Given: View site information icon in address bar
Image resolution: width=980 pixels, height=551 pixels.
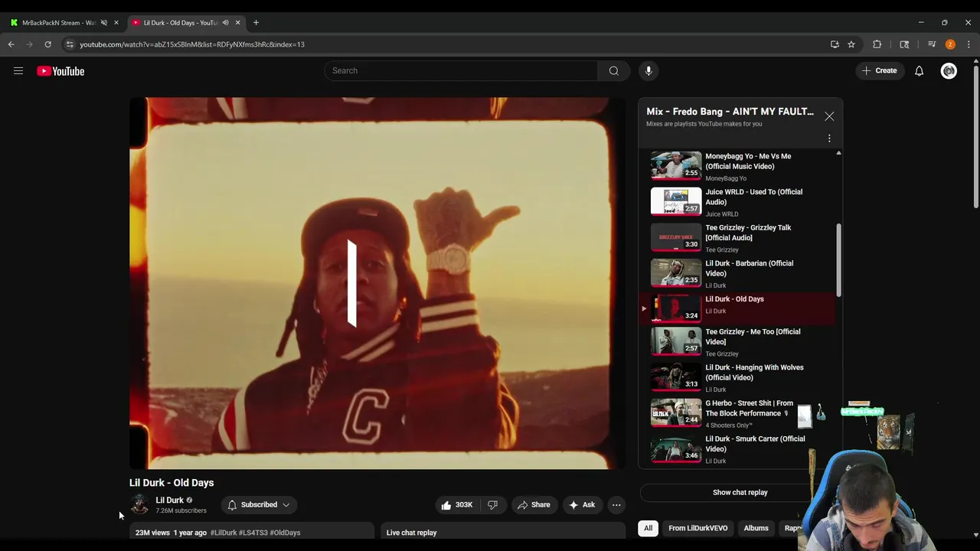Looking at the screenshot, I should click(x=69, y=44).
